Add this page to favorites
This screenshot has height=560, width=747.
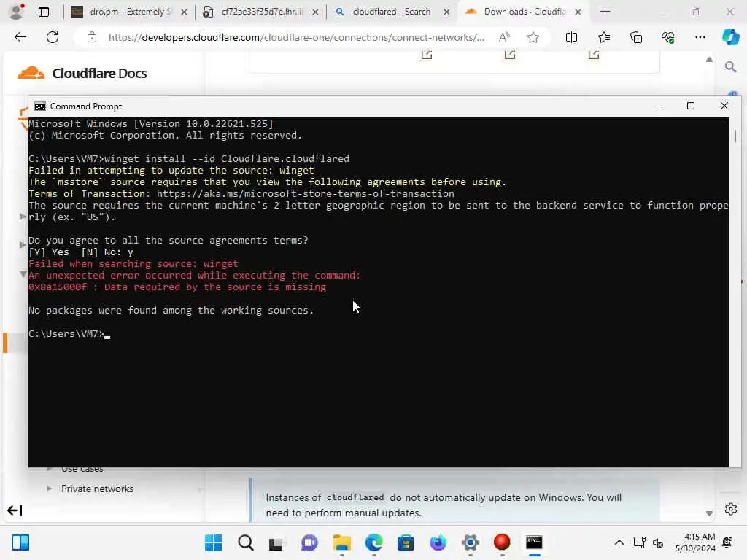(533, 37)
